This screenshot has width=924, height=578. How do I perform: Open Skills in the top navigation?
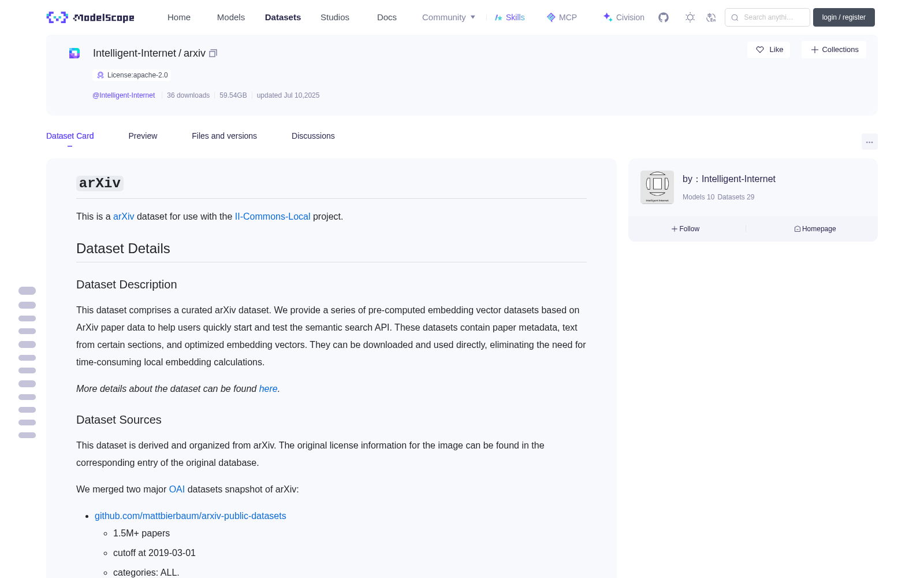pyautogui.click(x=509, y=17)
